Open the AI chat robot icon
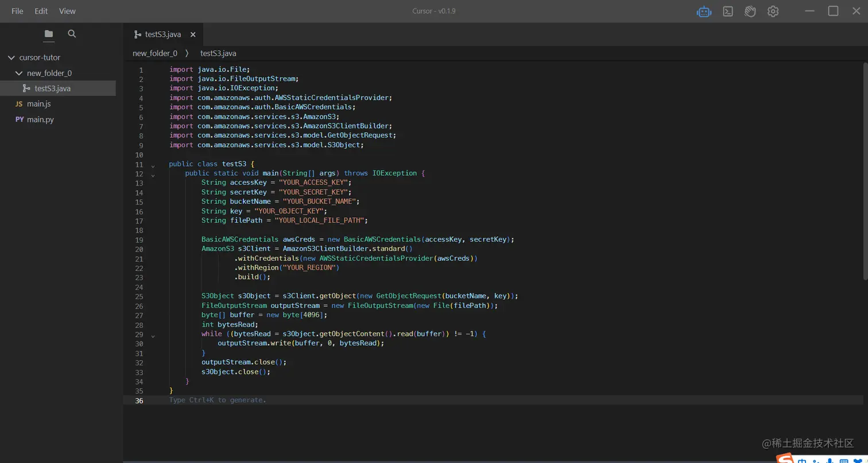868x463 pixels. click(x=704, y=11)
